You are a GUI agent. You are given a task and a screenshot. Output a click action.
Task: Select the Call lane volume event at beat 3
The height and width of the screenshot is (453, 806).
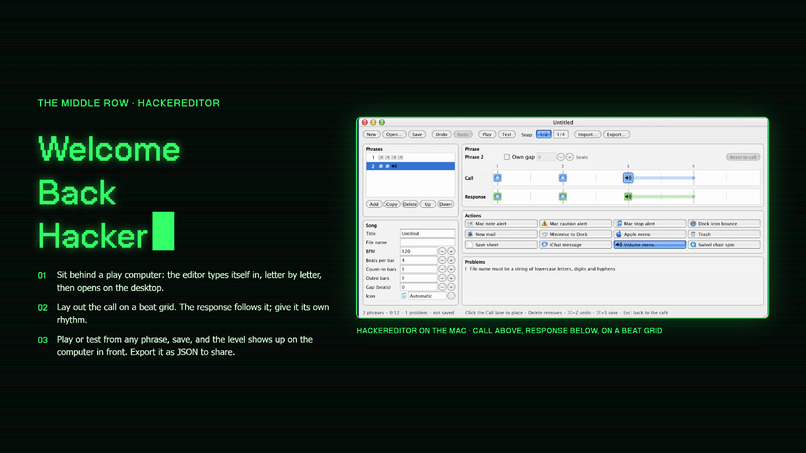click(x=628, y=178)
